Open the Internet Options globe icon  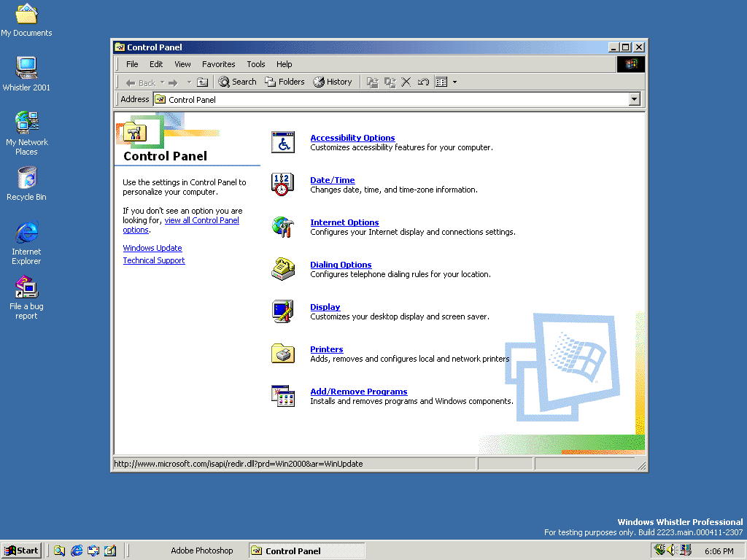(x=283, y=227)
